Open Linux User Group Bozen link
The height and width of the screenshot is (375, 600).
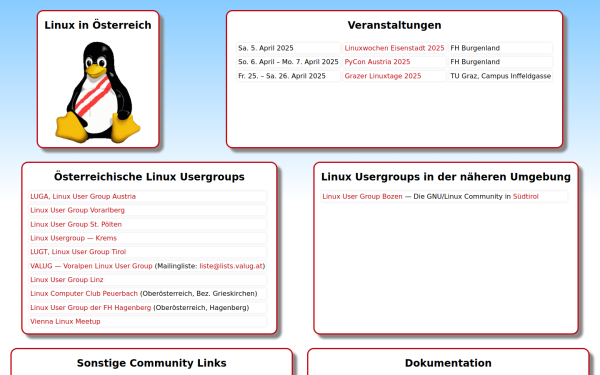[362, 196]
